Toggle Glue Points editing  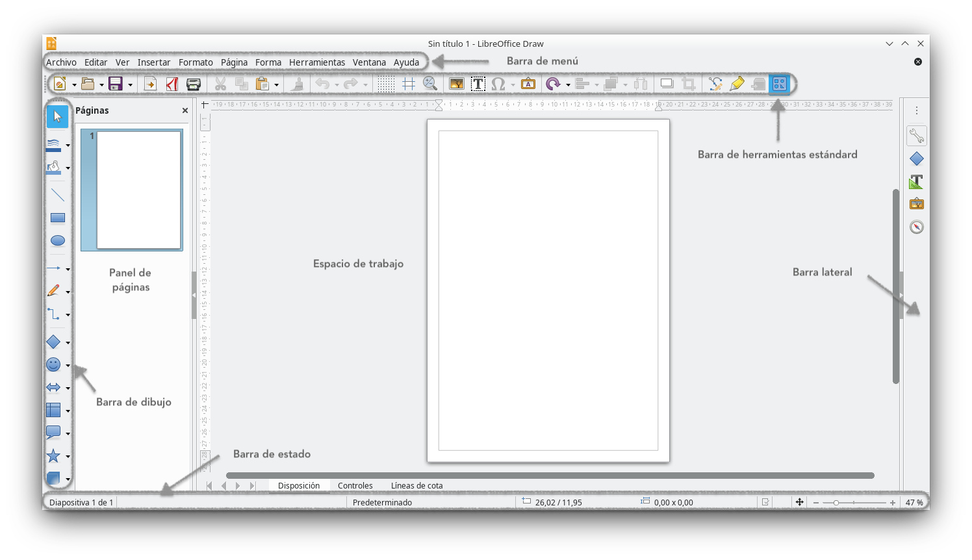pos(737,84)
